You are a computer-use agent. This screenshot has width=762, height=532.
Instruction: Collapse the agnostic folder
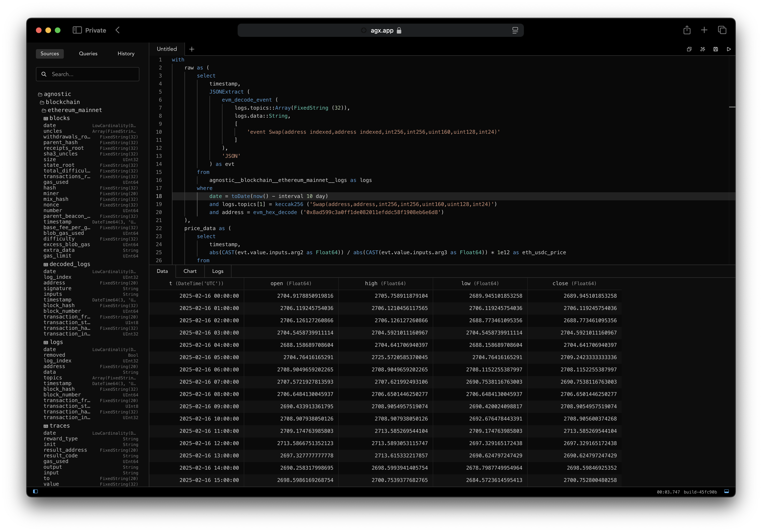tap(57, 94)
